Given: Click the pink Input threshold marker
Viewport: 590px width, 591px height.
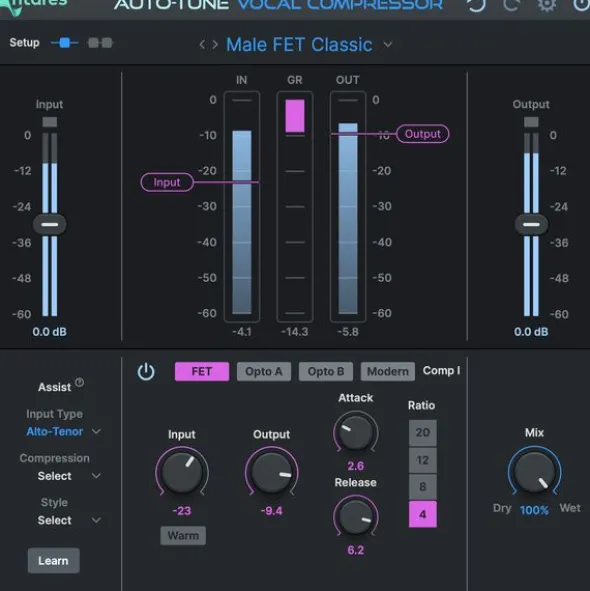Looking at the screenshot, I should point(167,182).
